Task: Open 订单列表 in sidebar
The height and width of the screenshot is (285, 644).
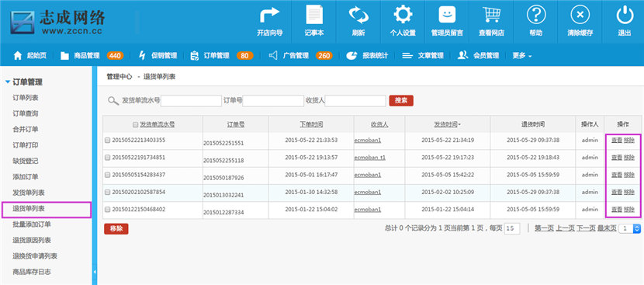Action: (x=26, y=98)
